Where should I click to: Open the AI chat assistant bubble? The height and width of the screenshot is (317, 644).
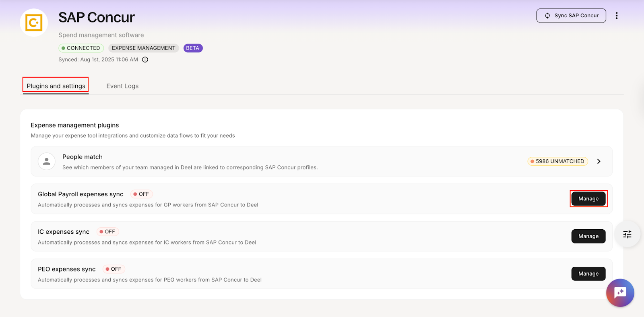pyautogui.click(x=620, y=292)
